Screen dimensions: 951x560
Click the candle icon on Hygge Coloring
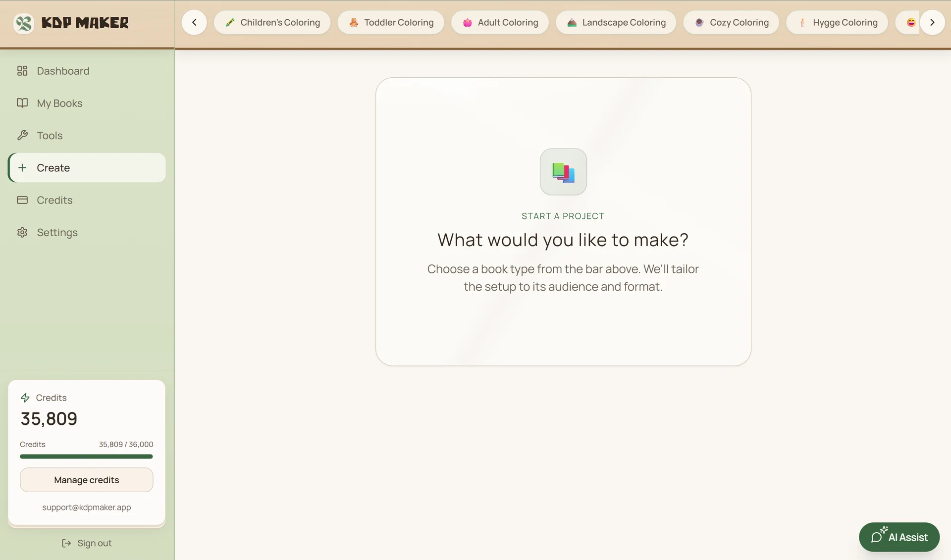point(802,22)
